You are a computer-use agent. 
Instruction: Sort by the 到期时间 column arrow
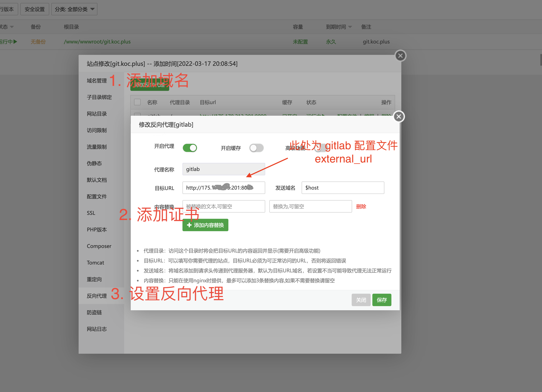(x=350, y=27)
